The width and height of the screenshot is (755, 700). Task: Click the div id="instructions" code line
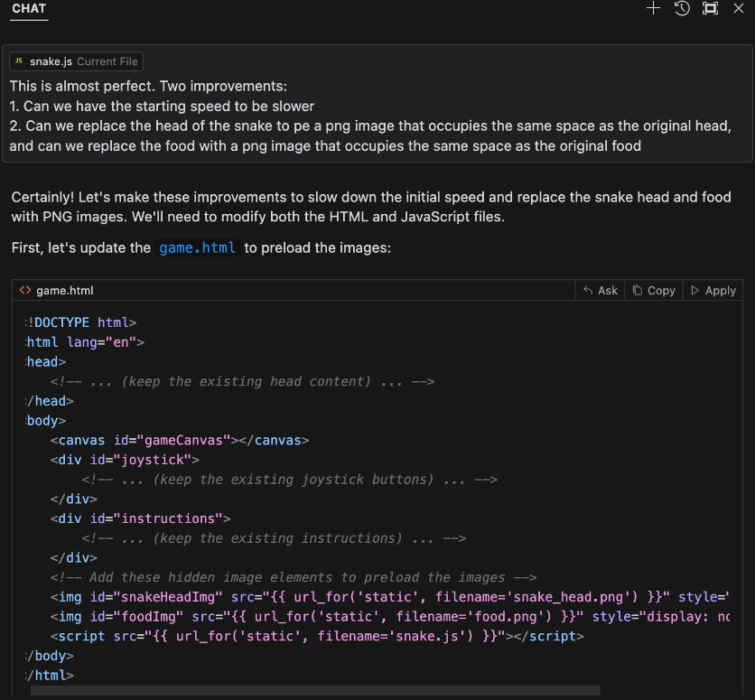coord(140,518)
